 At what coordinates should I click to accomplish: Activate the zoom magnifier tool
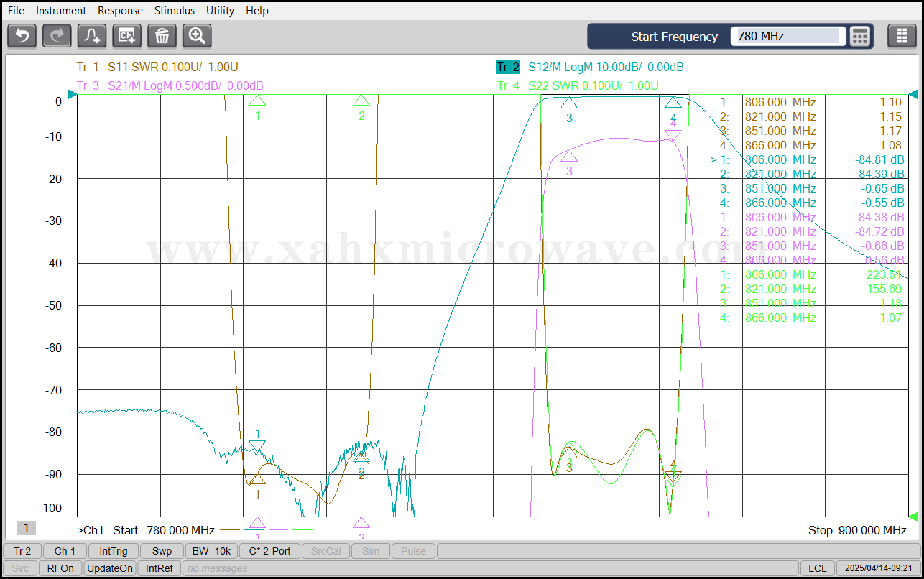point(197,36)
